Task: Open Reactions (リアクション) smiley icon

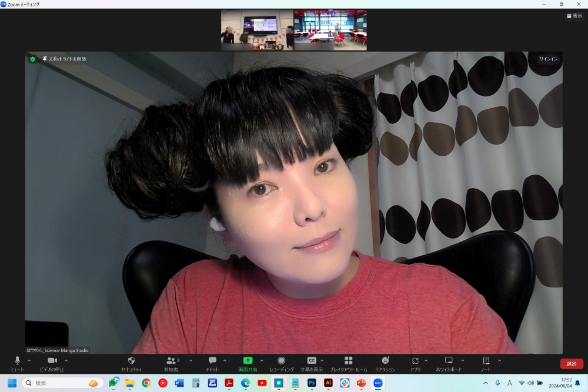Action: pyautogui.click(x=385, y=361)
